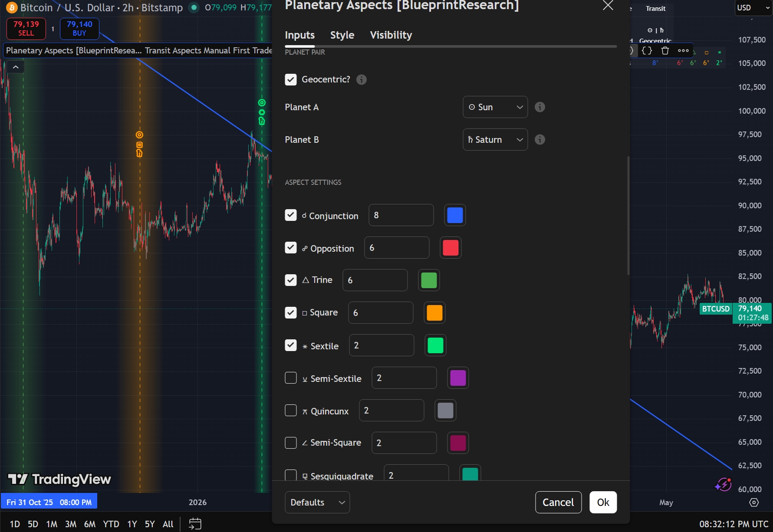This screenshot has width=773, height=532.
Task: Open the indicator More options menu
Action: [683, 50]
